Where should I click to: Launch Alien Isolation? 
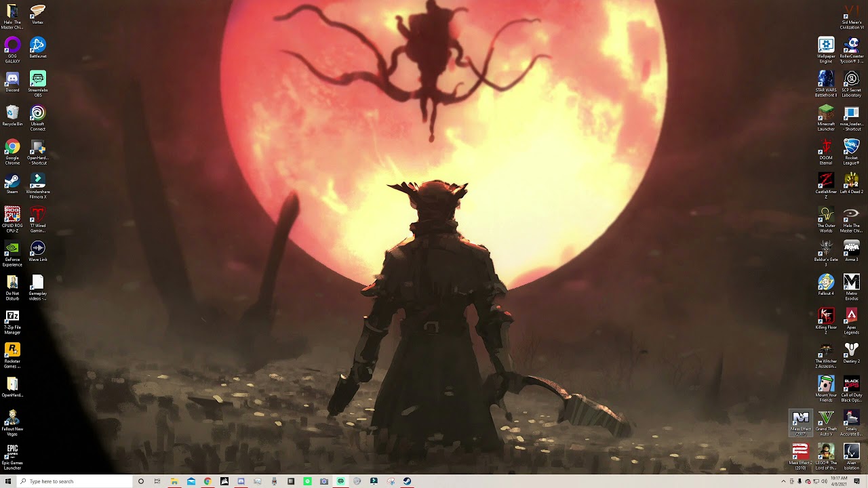pos(851,457)
